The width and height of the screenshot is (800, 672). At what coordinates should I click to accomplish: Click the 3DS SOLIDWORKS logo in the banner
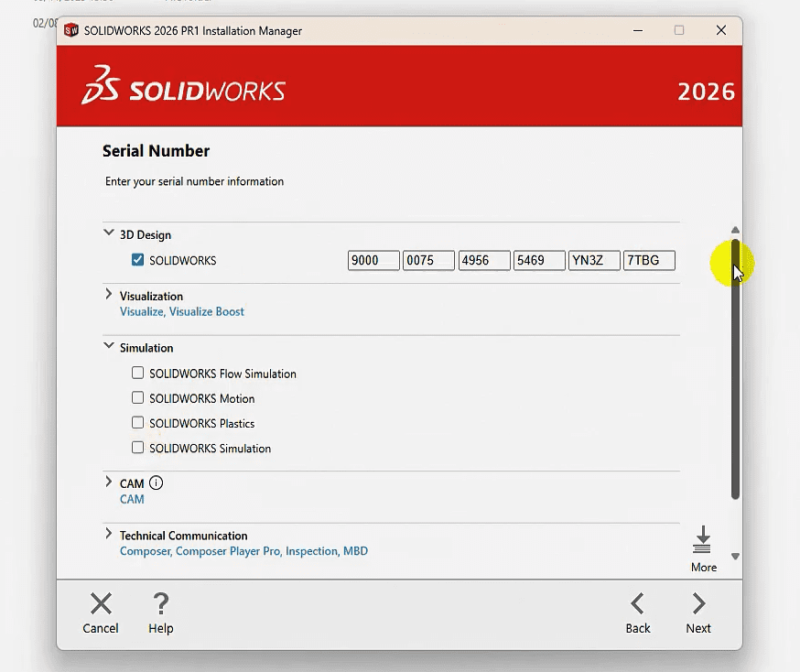(x=183, y=85)
